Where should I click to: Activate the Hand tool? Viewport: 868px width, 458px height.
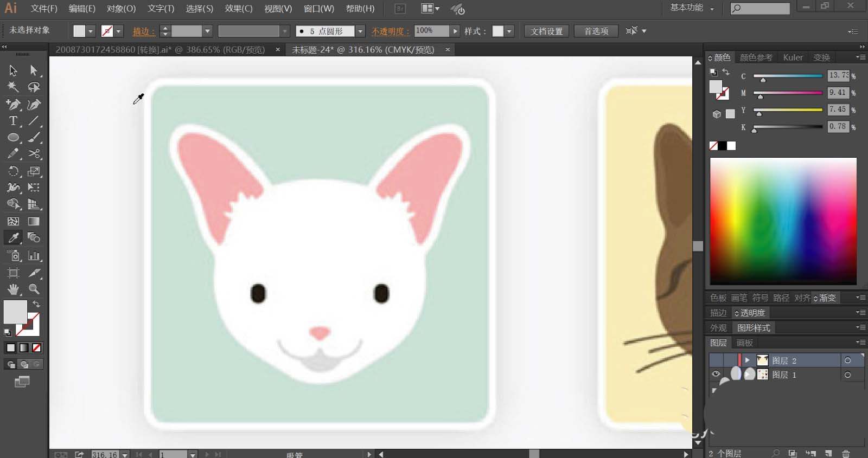[13, 289]
